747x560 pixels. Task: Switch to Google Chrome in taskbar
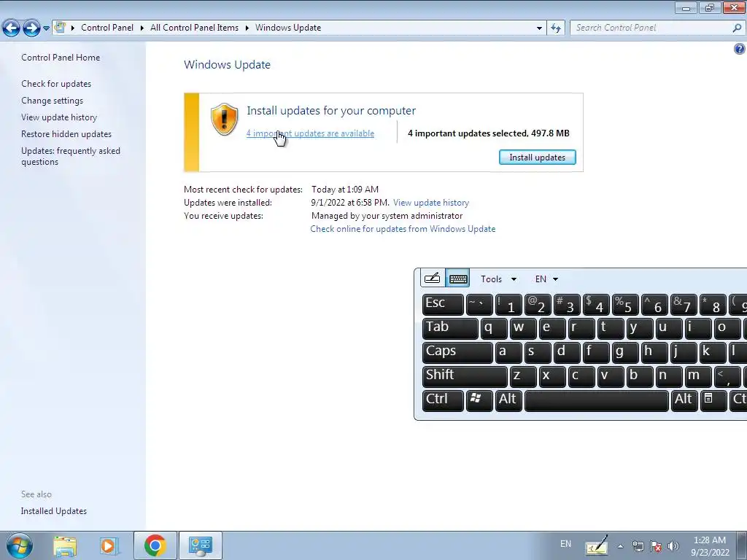[155, 545]
